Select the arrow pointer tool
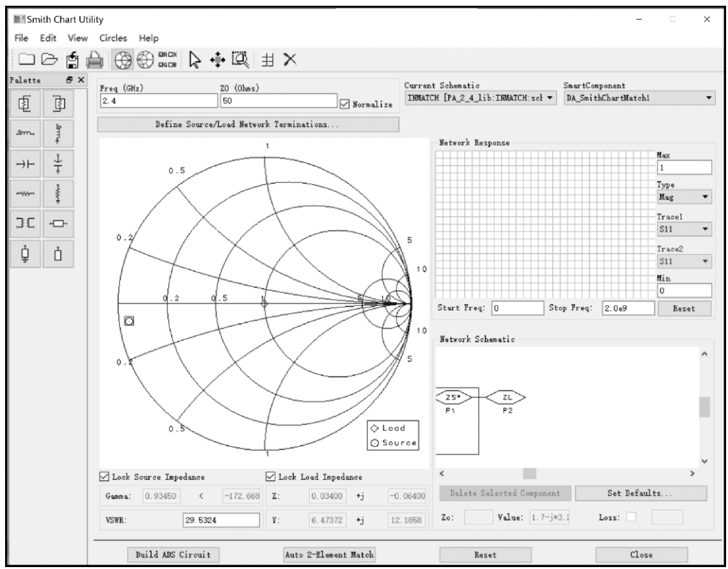Image resolution: width=728 pixels, height=569 pixels. pos(195,60)
